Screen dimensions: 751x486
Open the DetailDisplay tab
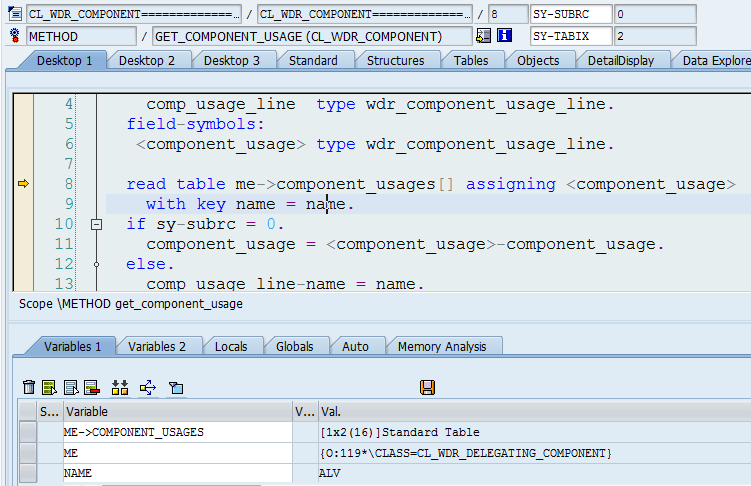620,61
